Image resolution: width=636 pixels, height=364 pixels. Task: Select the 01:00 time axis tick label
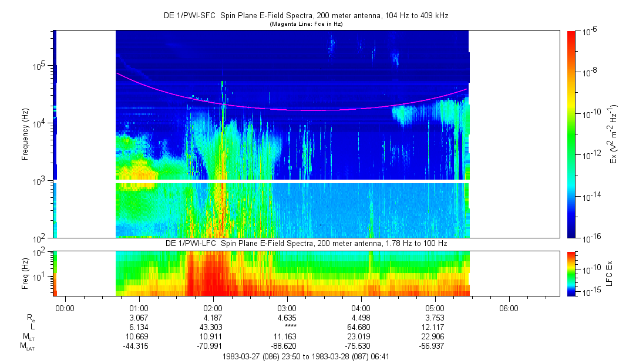click(x=139, y=308)
